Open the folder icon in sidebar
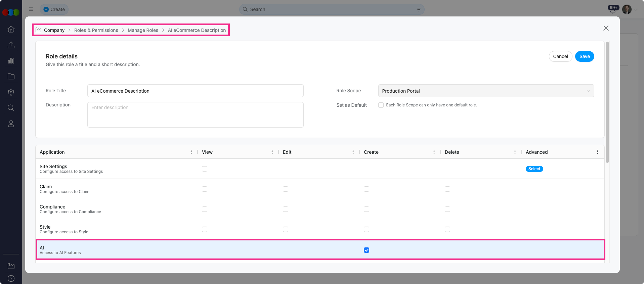644x284 pixels. (11, 77)
